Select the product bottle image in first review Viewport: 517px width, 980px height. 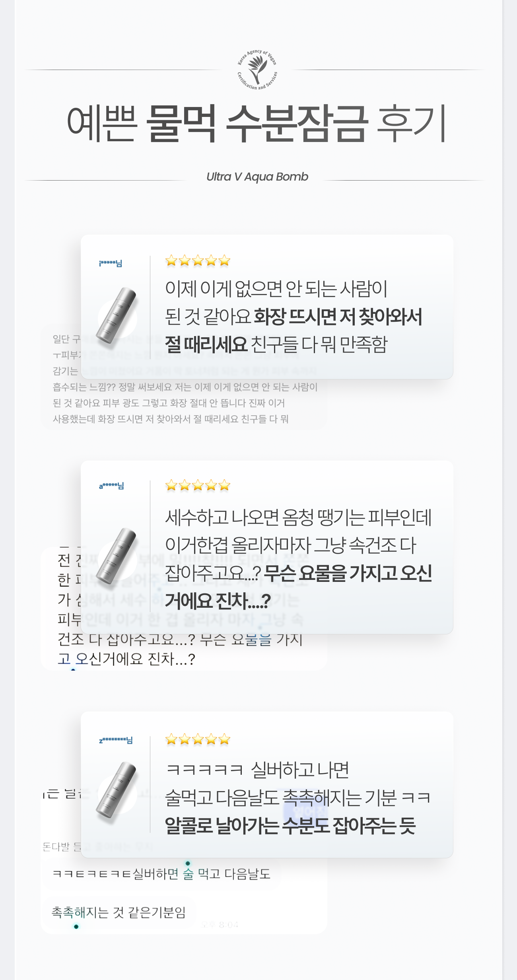pos(117,315)
